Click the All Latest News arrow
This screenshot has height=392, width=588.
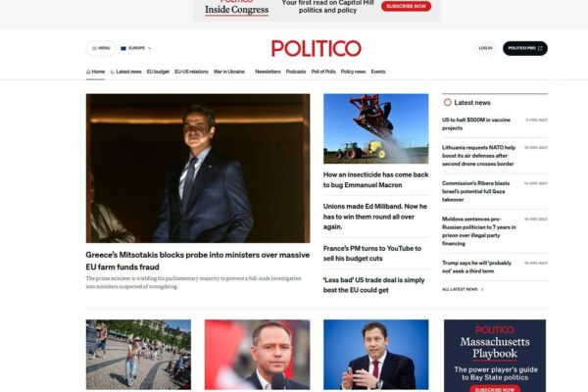click(x=482, y=289)
